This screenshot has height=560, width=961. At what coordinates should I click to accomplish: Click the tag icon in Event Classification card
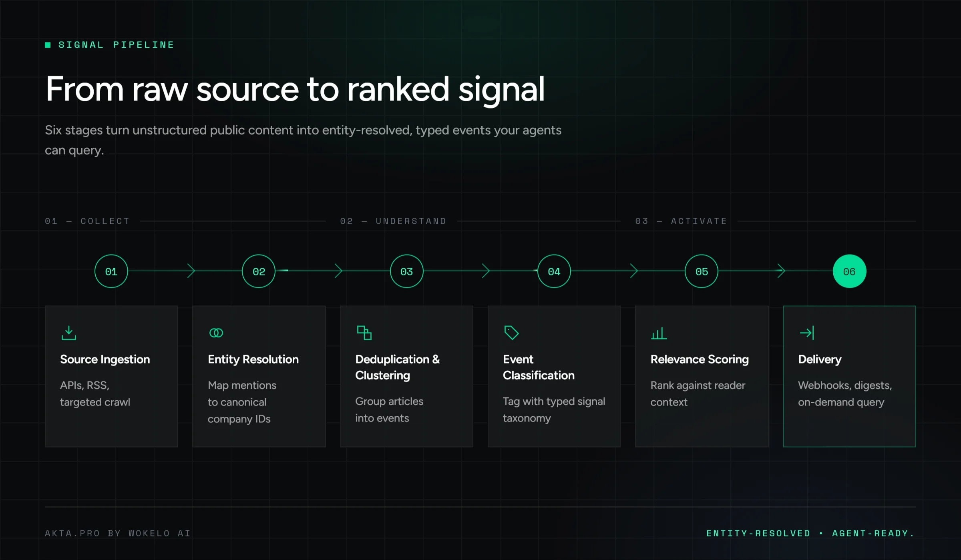point(511,333)
